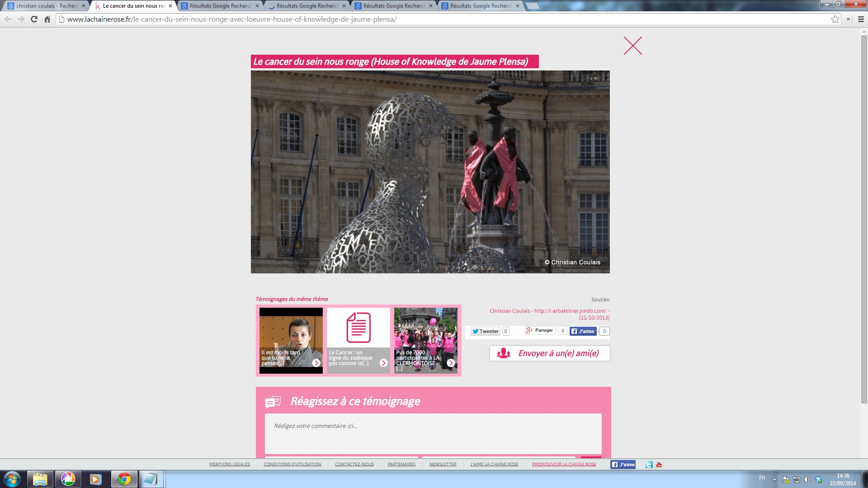Screen dimensions: 868x488
Task: Click the network tray icon
Action: 796,479
